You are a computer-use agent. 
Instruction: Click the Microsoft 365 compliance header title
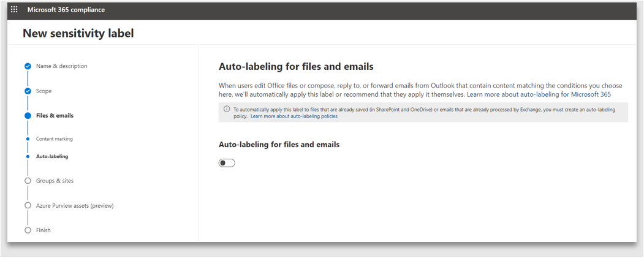66,10
